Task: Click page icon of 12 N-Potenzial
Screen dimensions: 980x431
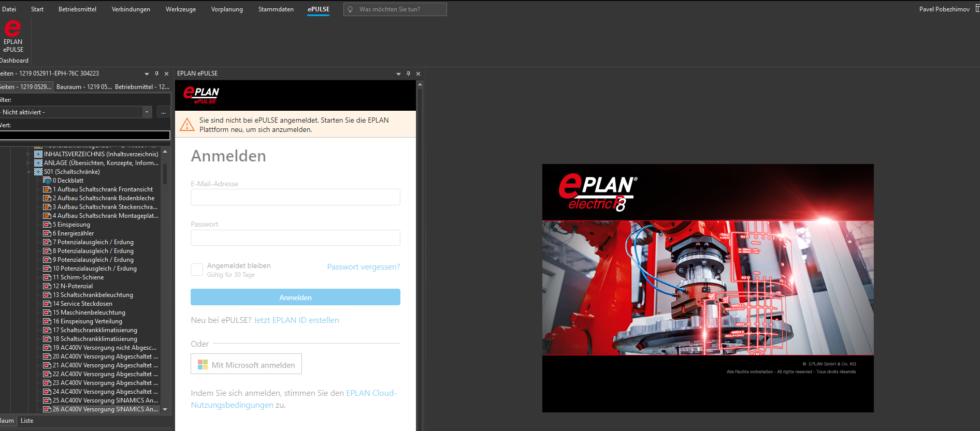Action: coord(47,286)
